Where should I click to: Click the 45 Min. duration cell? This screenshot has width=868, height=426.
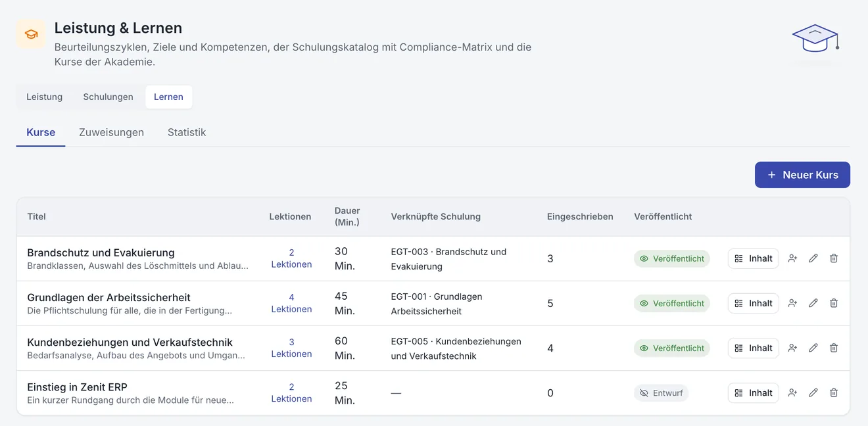pyautogui.click(x=345, y=303)
